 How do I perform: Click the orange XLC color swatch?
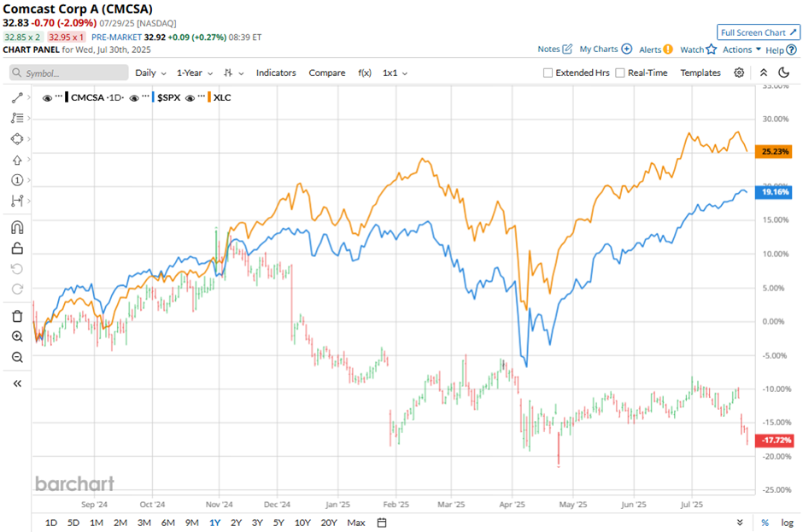pos(209,97)
